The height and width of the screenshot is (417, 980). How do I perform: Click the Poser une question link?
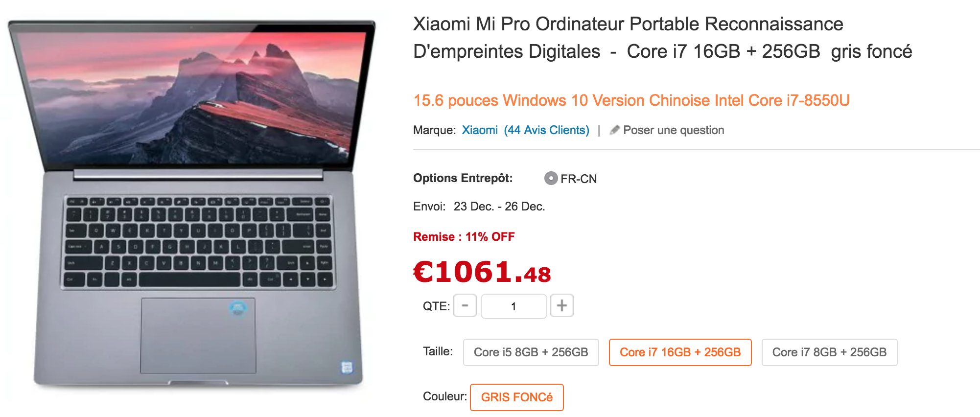tap(674, 130)
